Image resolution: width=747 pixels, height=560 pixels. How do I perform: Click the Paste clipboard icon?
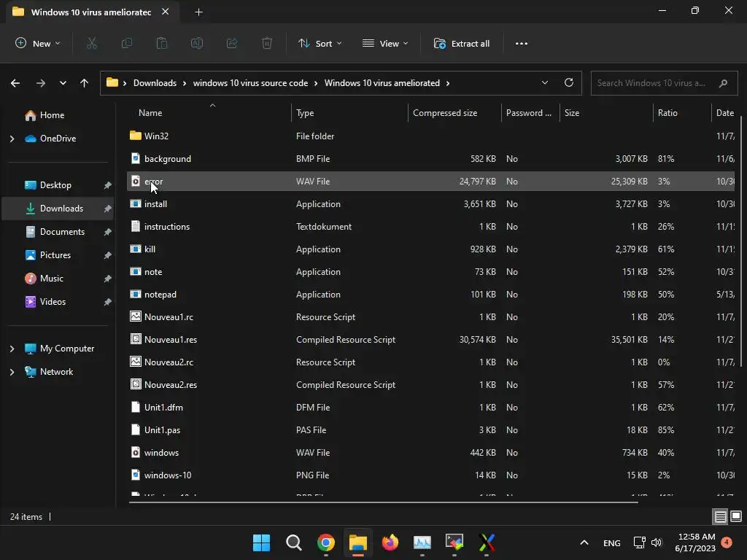(x=162, y=43)
